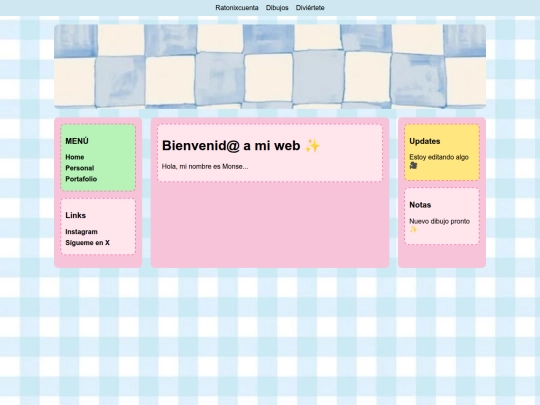Screen dimensions: 540x405
Task: Click the blue checkered banner image
Action: [270, 66]
